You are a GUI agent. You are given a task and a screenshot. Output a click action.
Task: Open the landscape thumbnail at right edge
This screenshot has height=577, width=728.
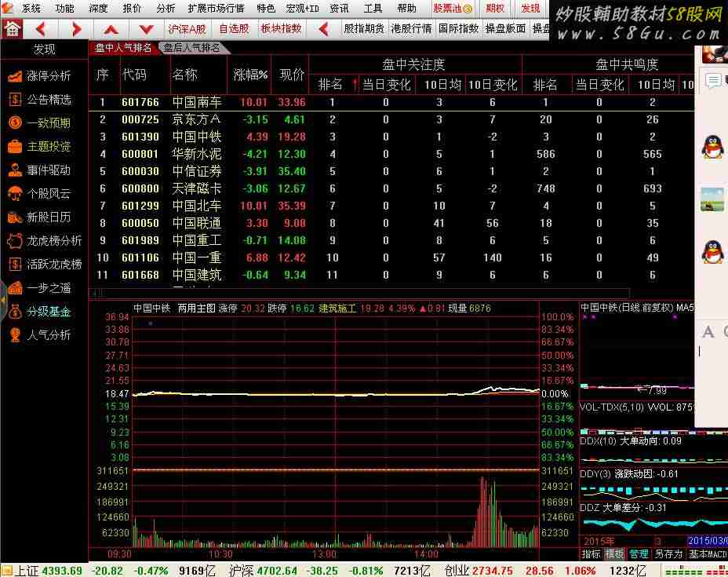point(712,199)
